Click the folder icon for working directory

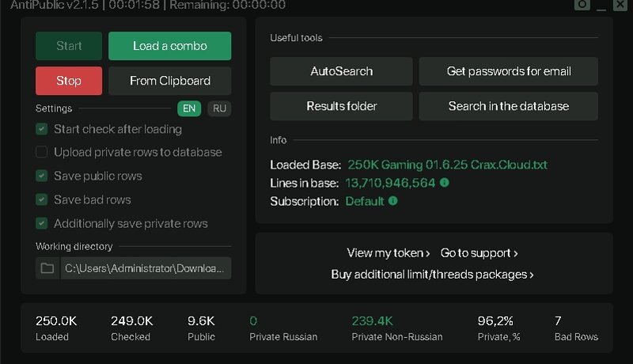[x=47, y=268]
